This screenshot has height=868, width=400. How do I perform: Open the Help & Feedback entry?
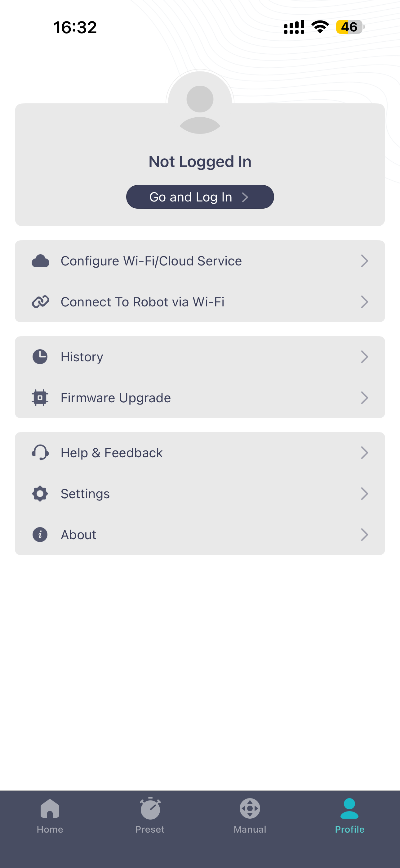(x=200, y=453)
